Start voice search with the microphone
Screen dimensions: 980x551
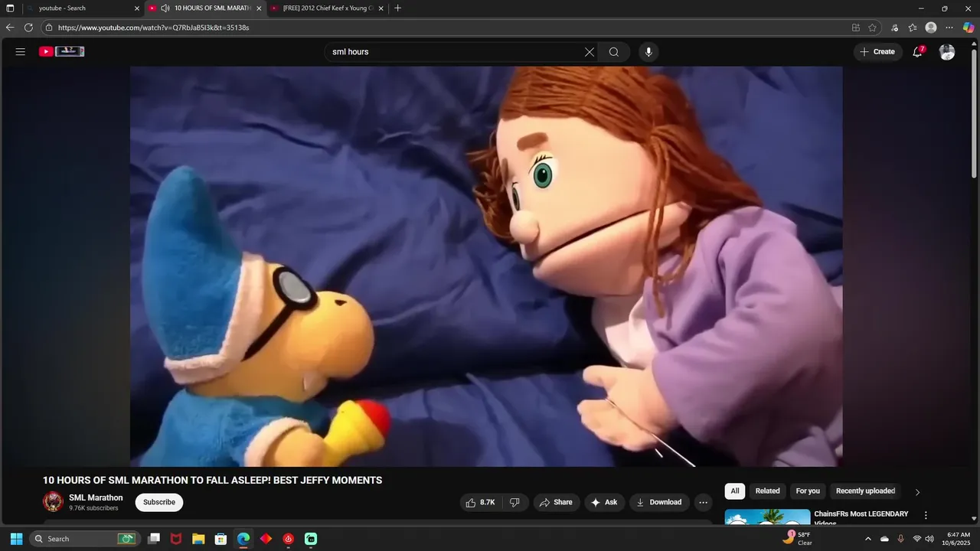point(648,52)
